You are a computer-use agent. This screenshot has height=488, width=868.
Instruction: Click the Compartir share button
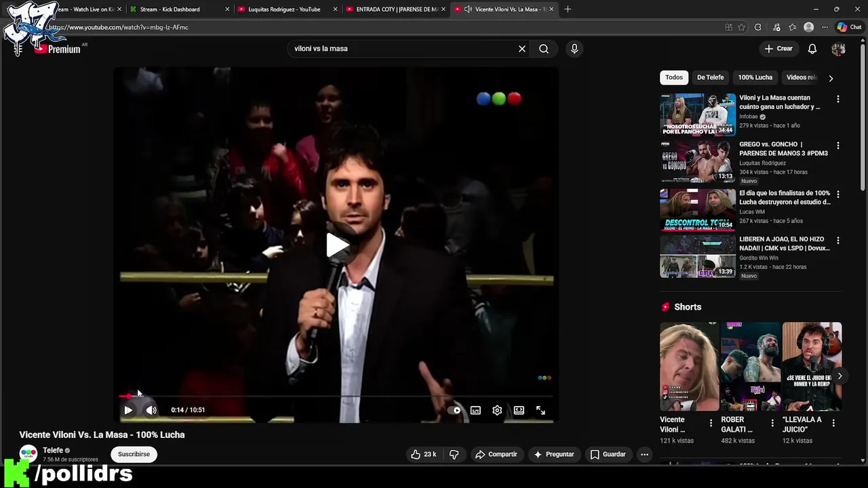(x=496, y=454)
